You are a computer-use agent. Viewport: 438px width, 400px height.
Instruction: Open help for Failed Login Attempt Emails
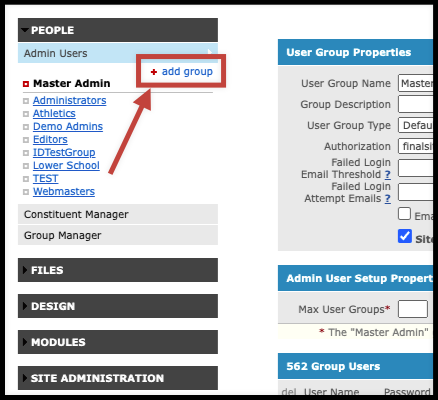coord(387,199)
